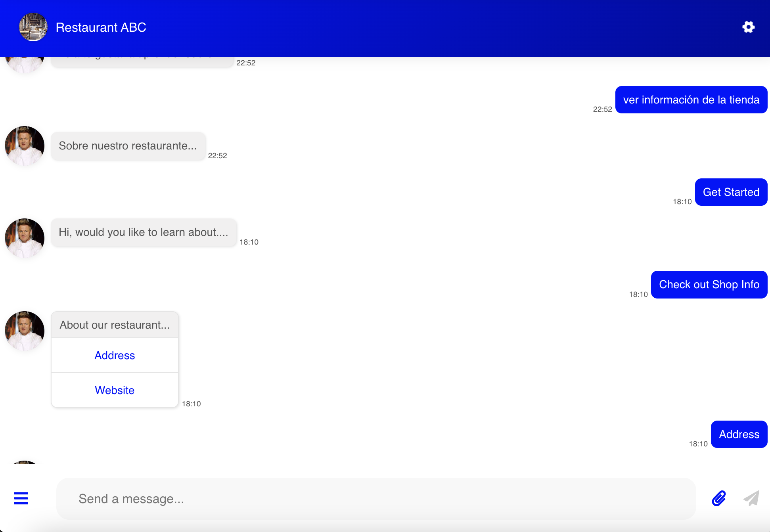Click the blue 'Address' reply bubble
Screen dimensions: 770x532
739,434
